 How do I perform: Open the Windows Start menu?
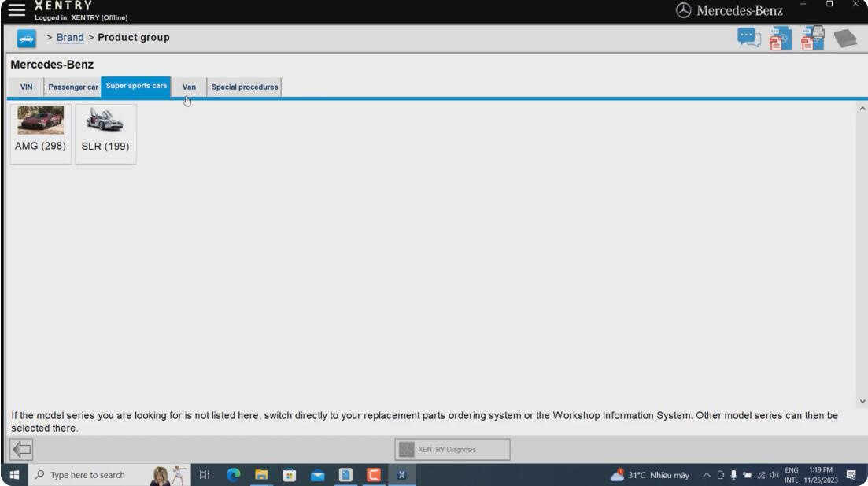(15, 475)
